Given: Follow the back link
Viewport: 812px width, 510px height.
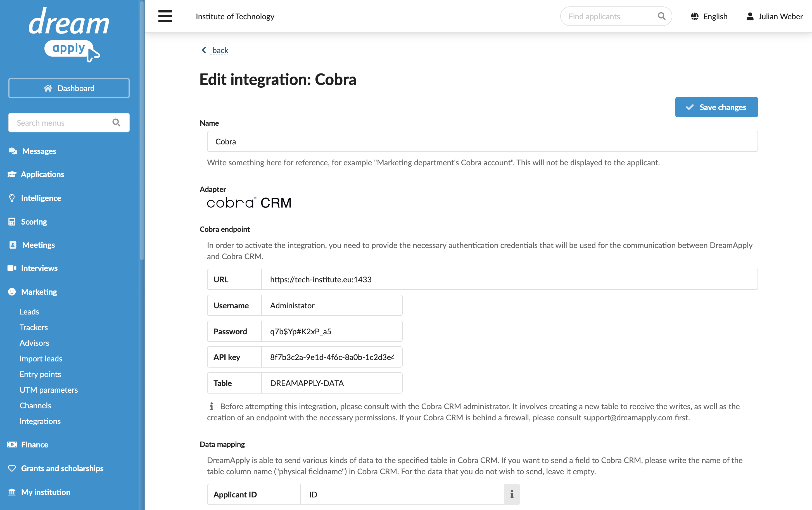Looking at the screenshot, I should pos(220,50).
